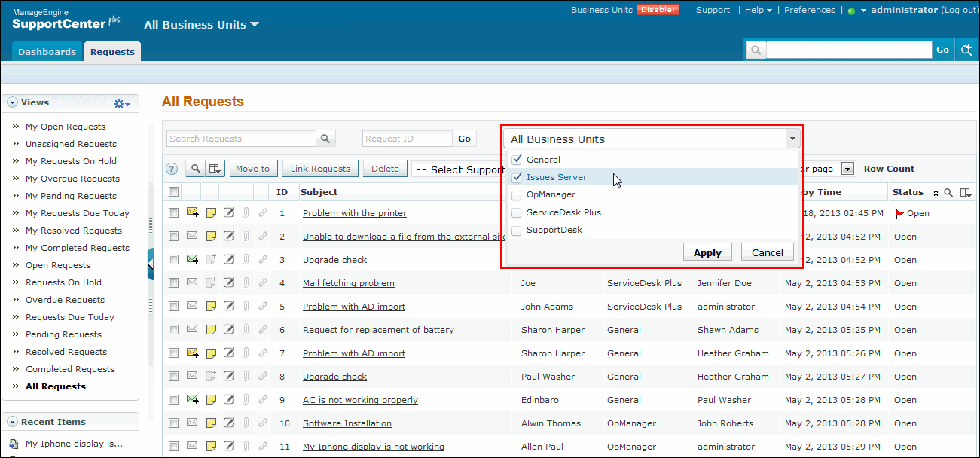
Task: Open the Overdue Requests view
Action: (x=65, y=300)
